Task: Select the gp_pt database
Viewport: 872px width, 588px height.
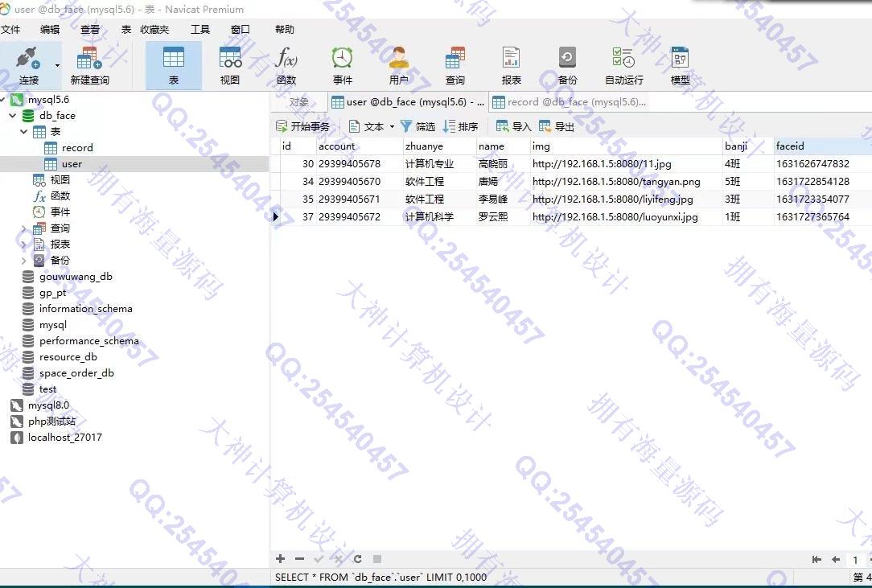Action: point(53,293)
